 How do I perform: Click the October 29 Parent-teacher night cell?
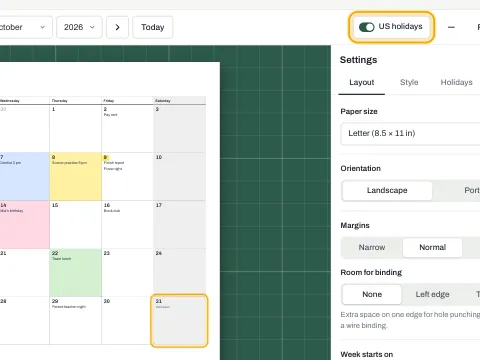click(x=76, y=320)
